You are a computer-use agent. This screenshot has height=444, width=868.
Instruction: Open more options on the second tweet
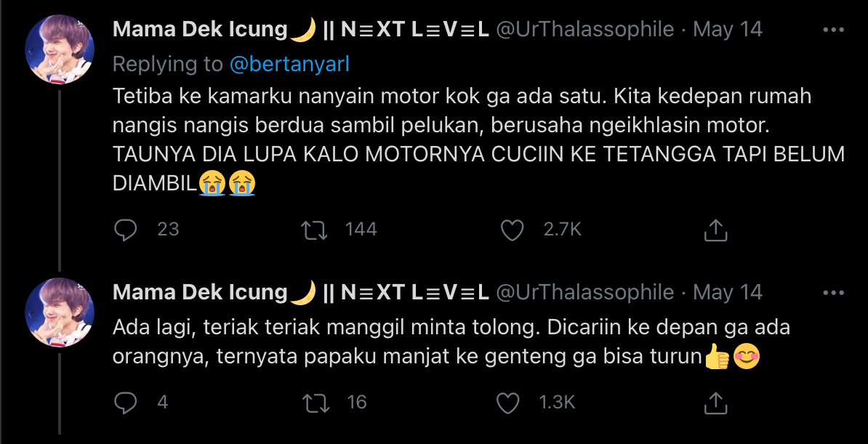[x=833, y=293]
